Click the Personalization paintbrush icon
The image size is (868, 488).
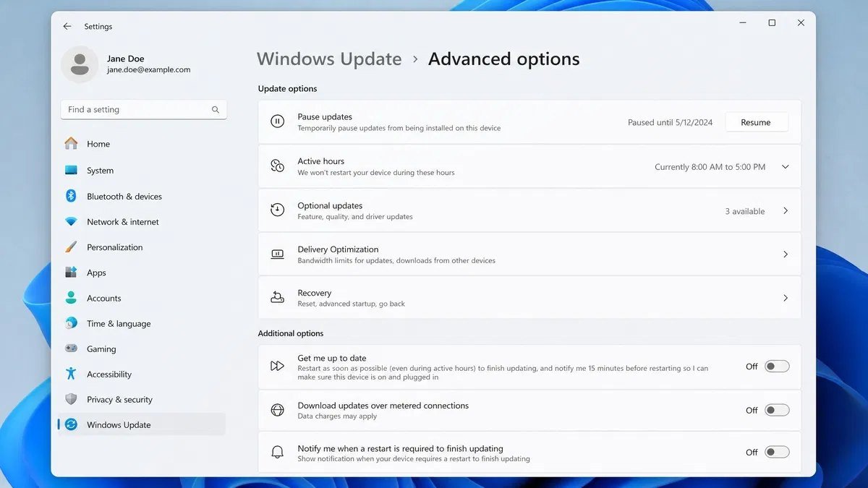point(71,247)
